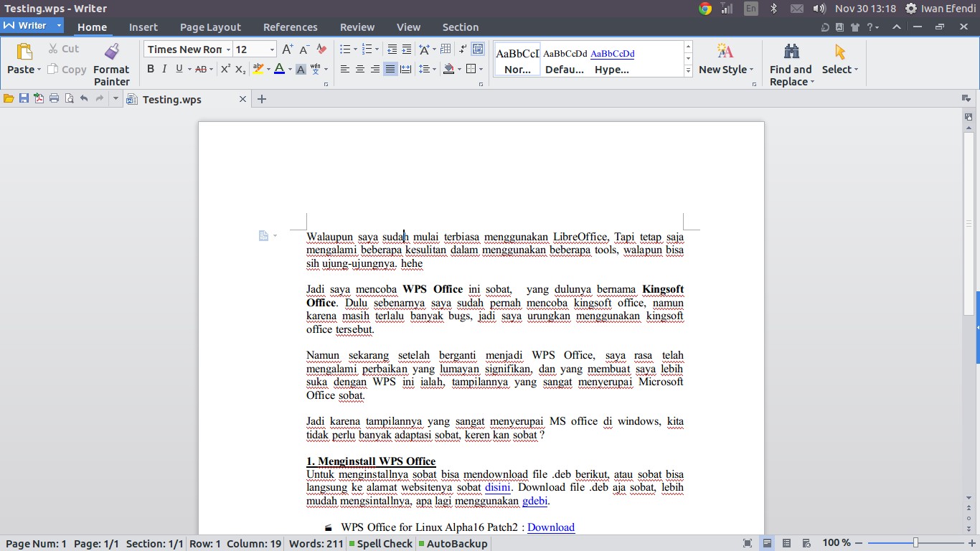Center the paragraph text
This screenshot has width=980, height=551.
[x=360, y=69]
